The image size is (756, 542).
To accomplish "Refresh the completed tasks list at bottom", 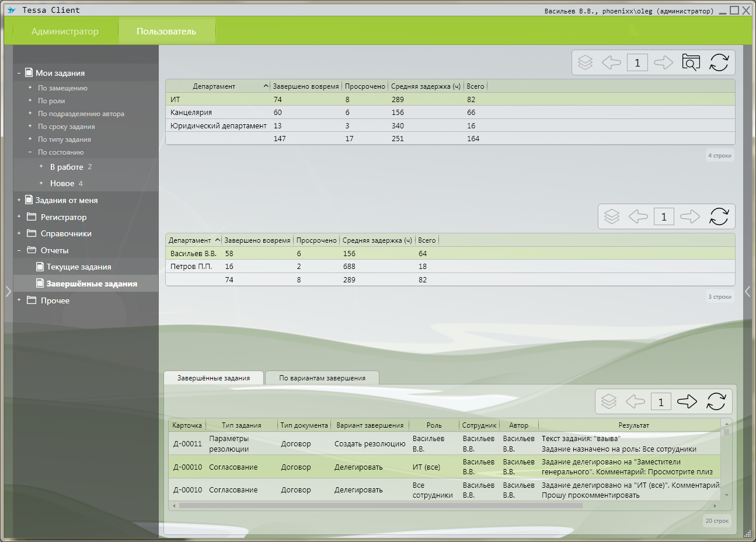I will click(x=716, y=401).
